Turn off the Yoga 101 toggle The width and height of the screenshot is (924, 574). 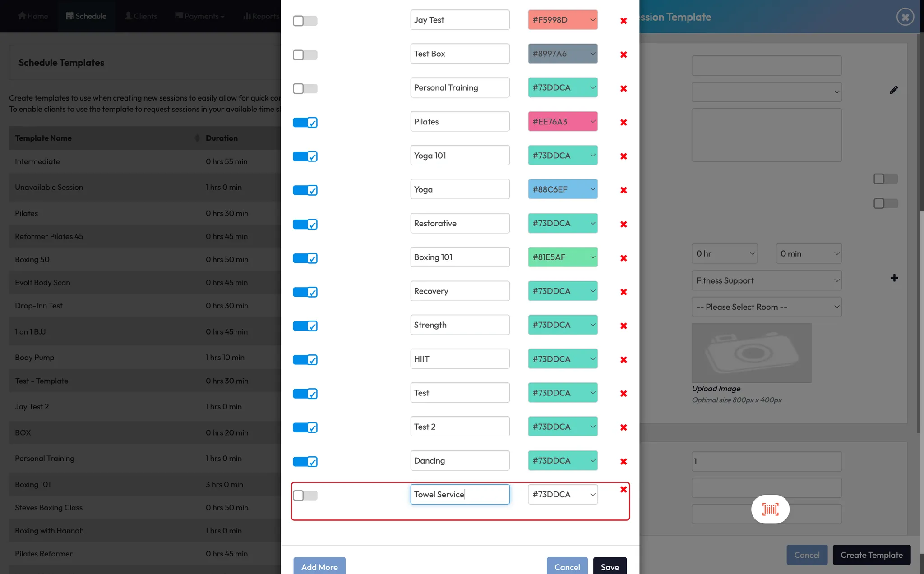coord(305,156)
